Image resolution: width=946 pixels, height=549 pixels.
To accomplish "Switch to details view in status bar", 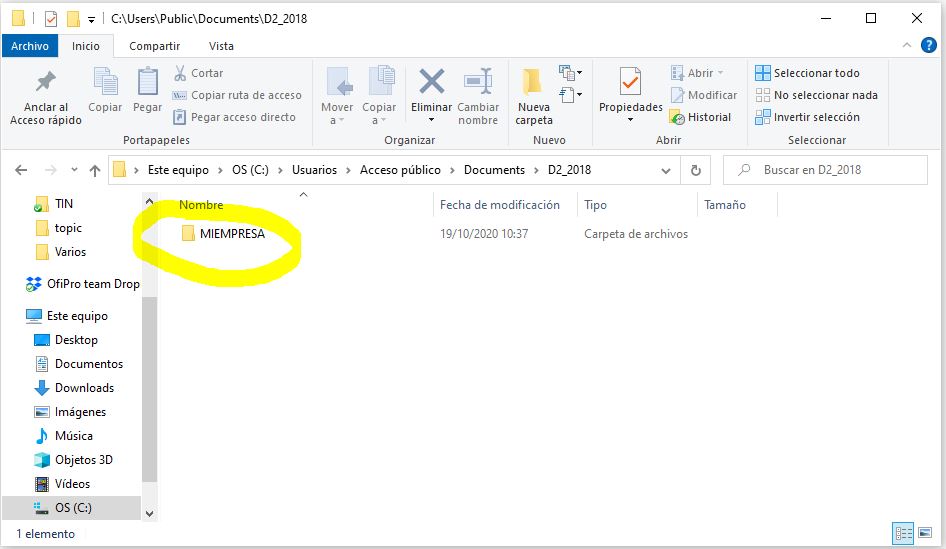I will point(903,534).
